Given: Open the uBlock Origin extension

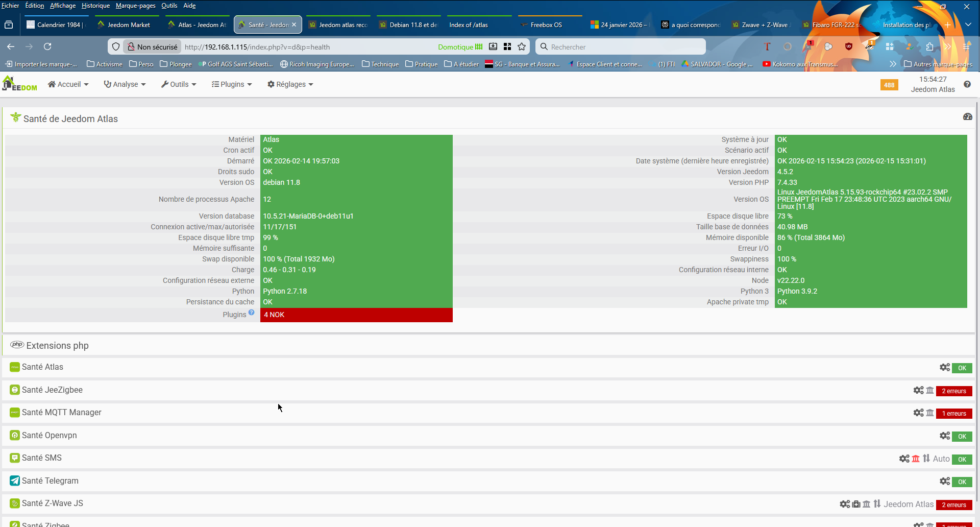Looking at the screenshot, I should (x=848, y=46).
